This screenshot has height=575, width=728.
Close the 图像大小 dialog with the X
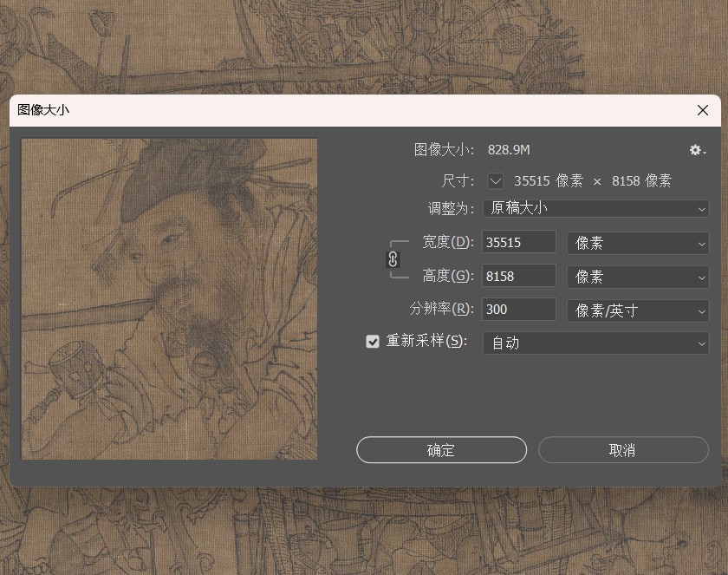tap(703, 110)
